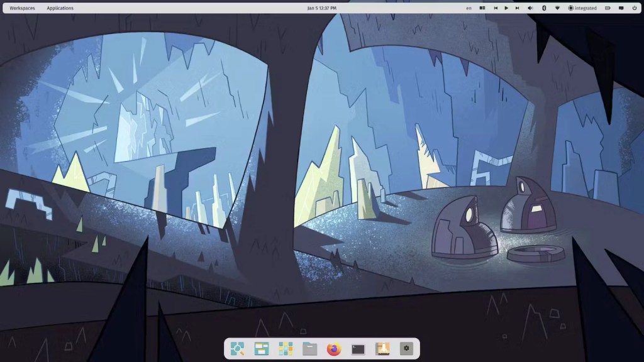Image resolution: width=644 pixels, height=362 pixels.
Task: Open the workspaces icon in the dock
Action: [x=261, y=348]
